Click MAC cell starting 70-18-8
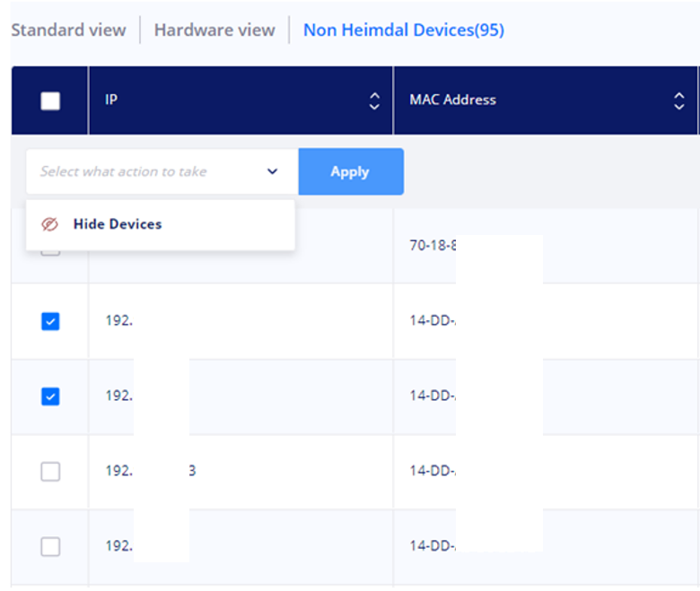This screenshot has height=591, width=700. (545, 246)
